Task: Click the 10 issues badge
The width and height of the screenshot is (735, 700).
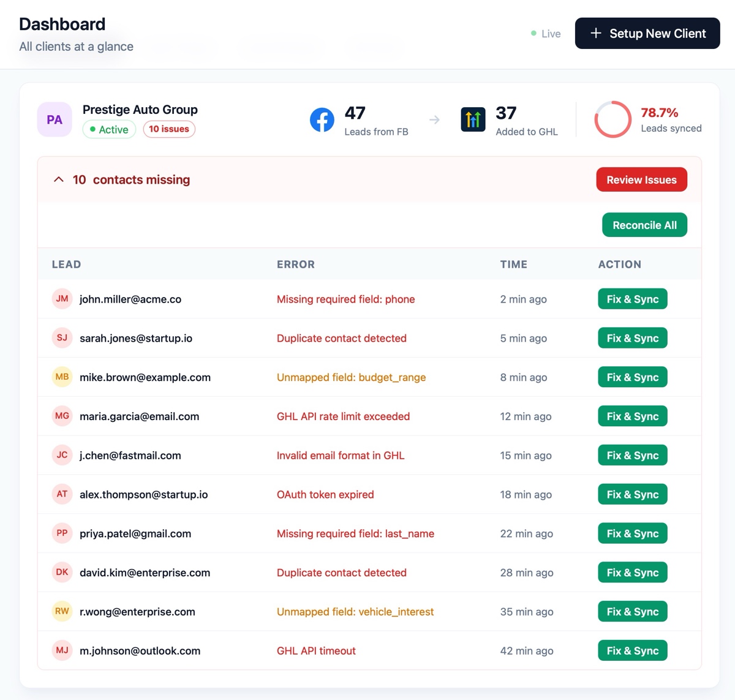Action: [169, 129]
